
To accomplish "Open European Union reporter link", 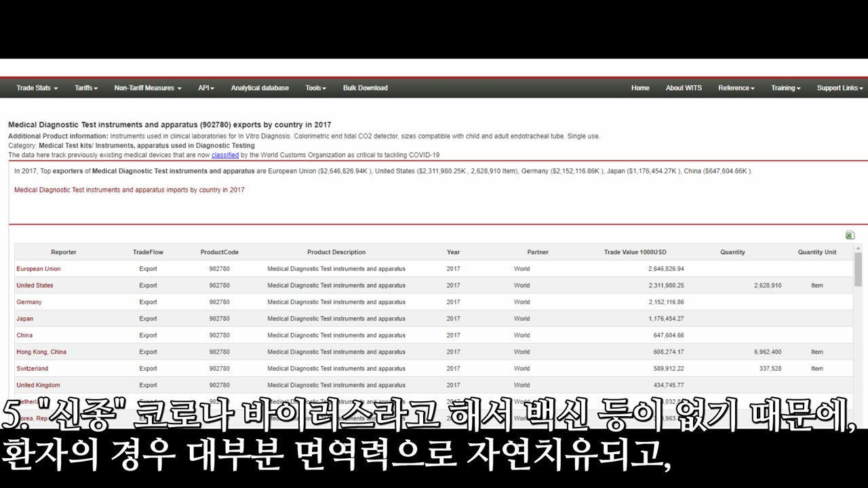I will click(x=39, y=269).
